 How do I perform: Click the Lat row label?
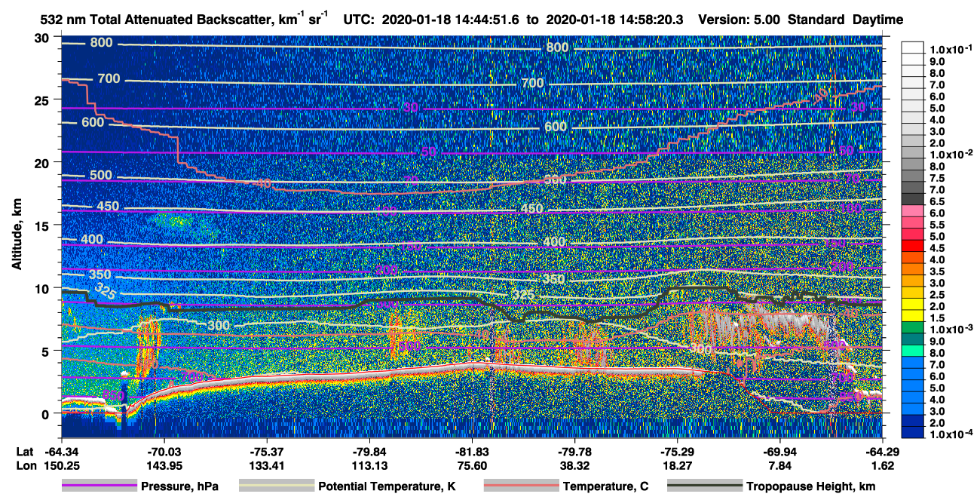tap(24, 452)
